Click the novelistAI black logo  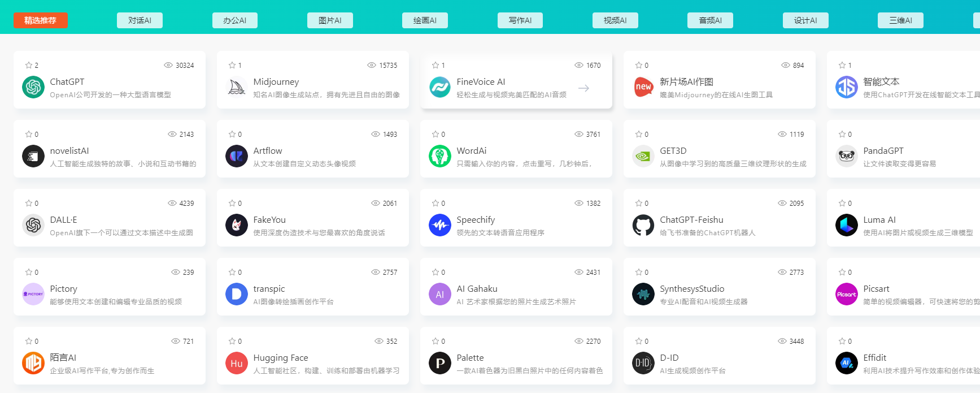pyautogui.click(x=33, y=156)
